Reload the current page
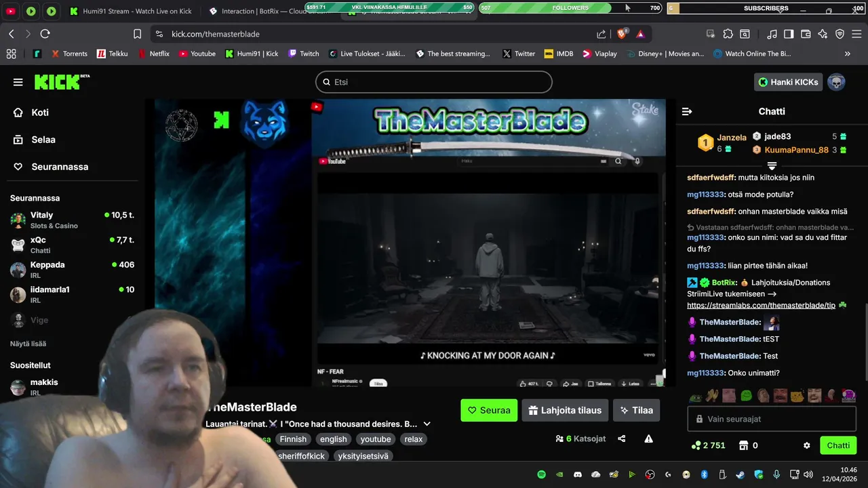The width and height of the screenshot is (868, 488). [x=45, y=34]
